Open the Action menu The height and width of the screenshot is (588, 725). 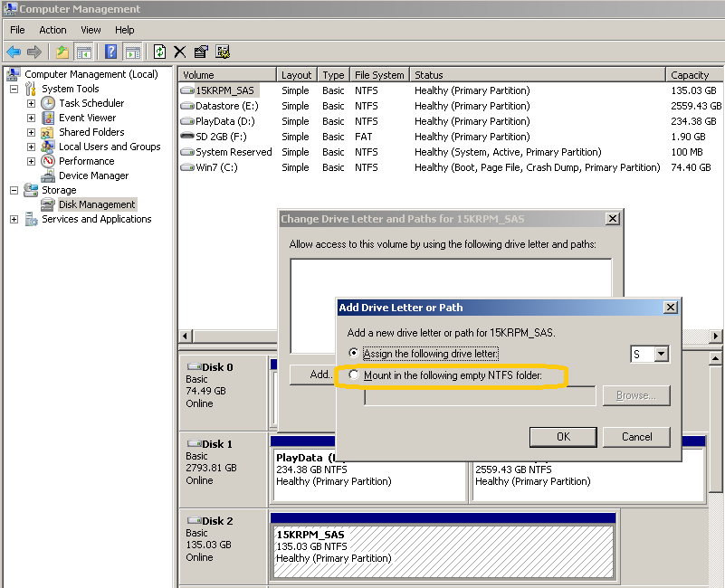click(52, 30)
